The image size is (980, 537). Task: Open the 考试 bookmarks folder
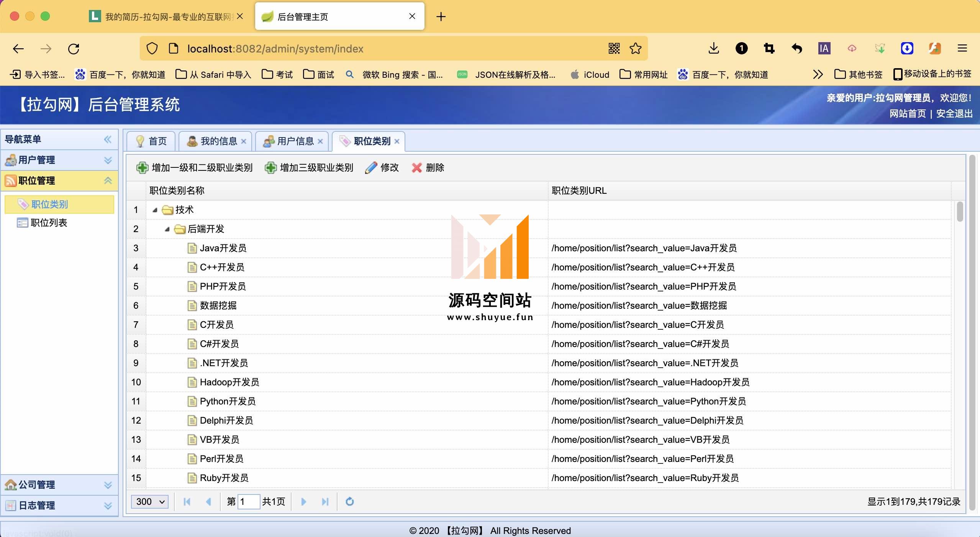[277, 74]
